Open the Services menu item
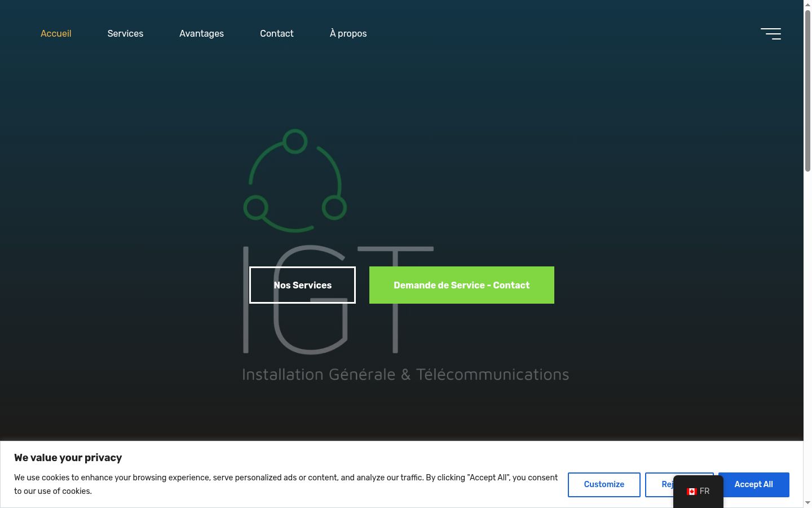This screenshot has width=812, height=508. (125, 33)
